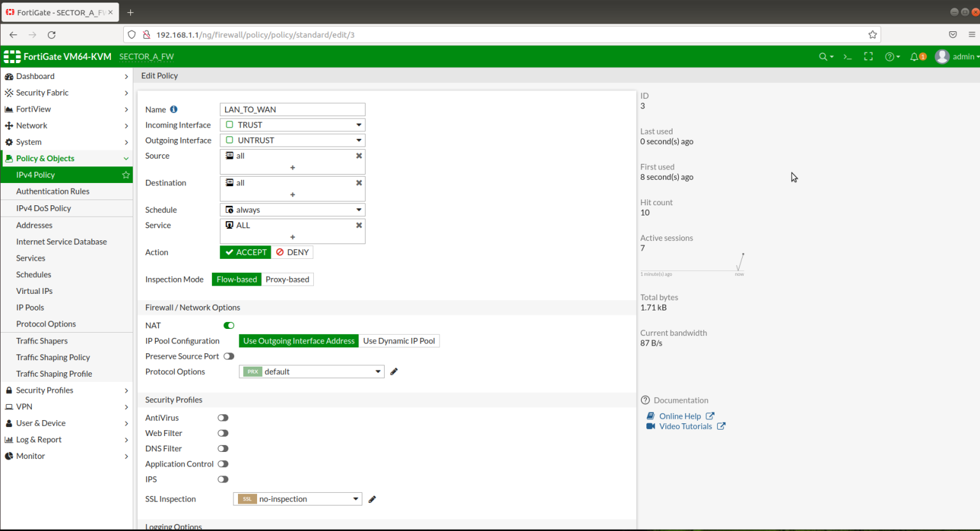Enable the AntiVirus security profile
980x531 pixels.
pyautogui.click(x=223, y=418)
